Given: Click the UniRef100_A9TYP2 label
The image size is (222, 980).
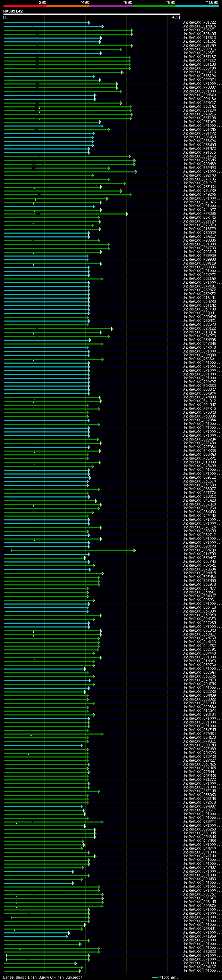Looking at the screenshot, I should click(199, 133).
